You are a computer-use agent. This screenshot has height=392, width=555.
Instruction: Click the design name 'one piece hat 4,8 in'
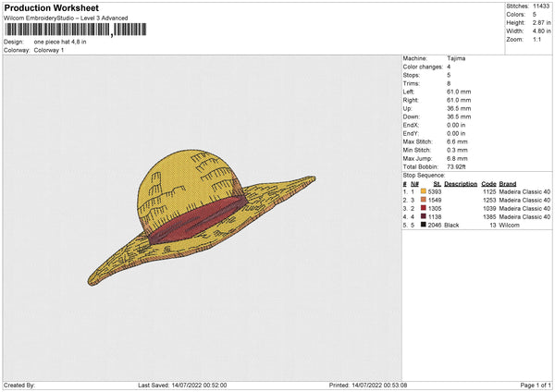point(60,42)
